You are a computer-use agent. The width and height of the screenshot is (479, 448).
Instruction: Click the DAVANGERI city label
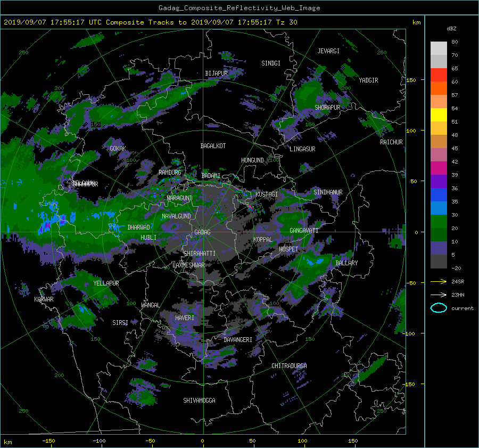coord(238,340)
